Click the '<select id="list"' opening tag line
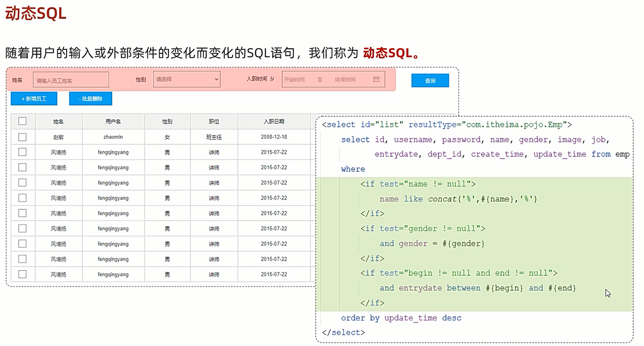The image size is (644, 346). [447, 125]
